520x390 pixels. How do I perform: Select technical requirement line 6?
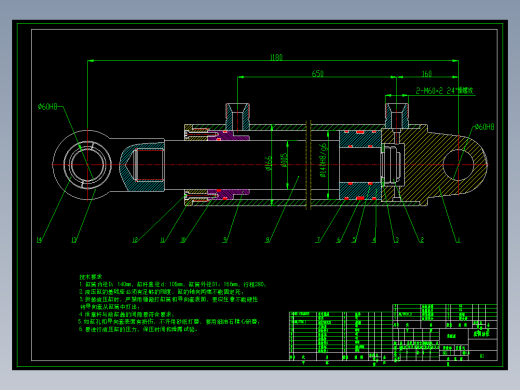click(138, 329)
